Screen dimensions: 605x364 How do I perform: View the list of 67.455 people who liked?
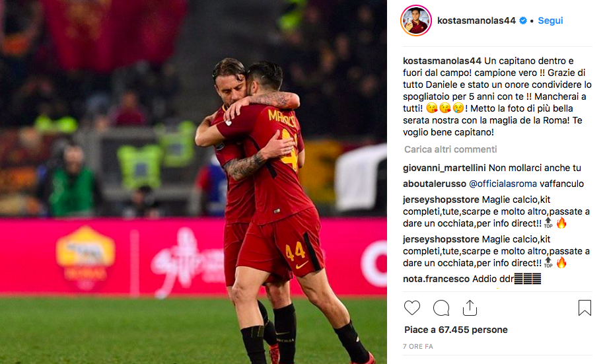456,330
